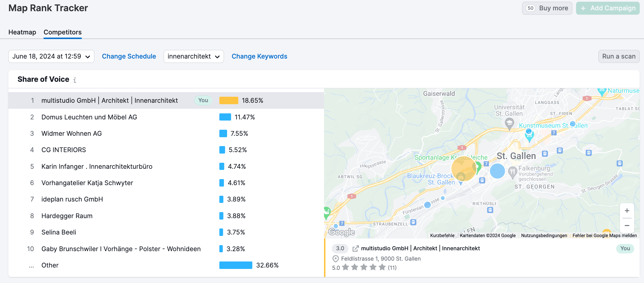Zoom out on the map
644x283 pixels.
point(627,226)
